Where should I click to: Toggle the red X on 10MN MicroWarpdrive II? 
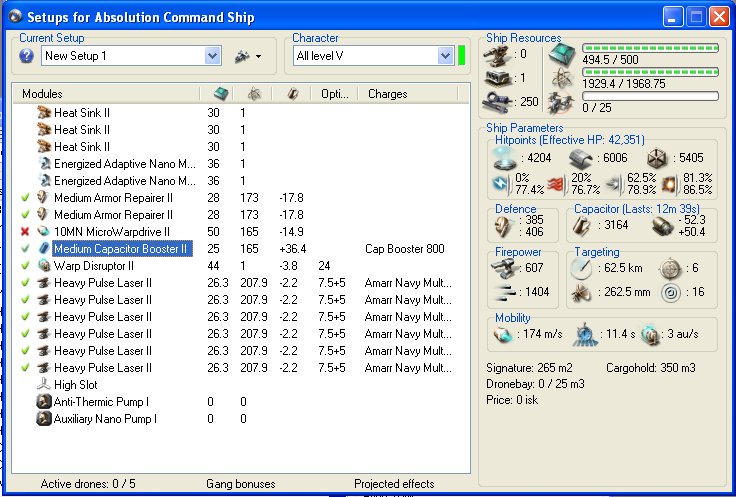[25, 232]
